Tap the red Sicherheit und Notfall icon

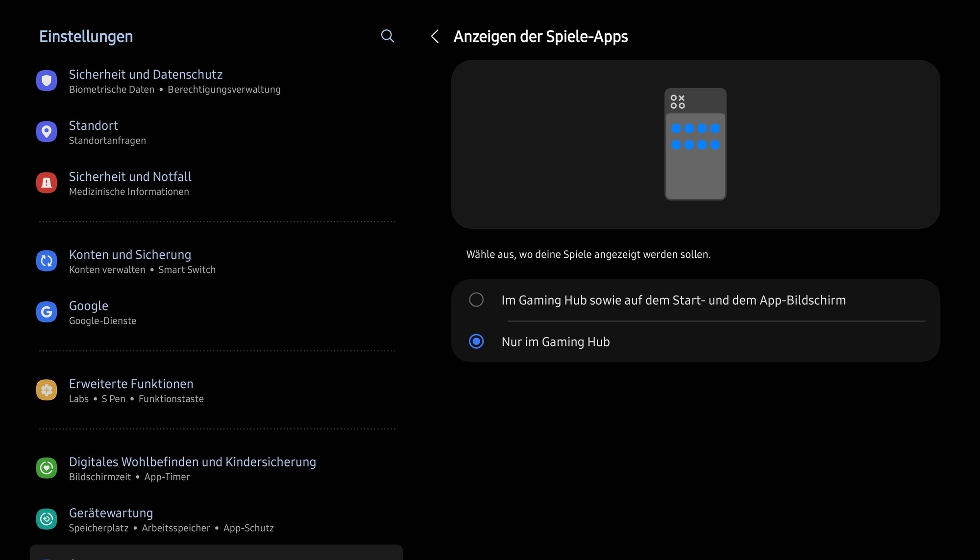point(47,183)
